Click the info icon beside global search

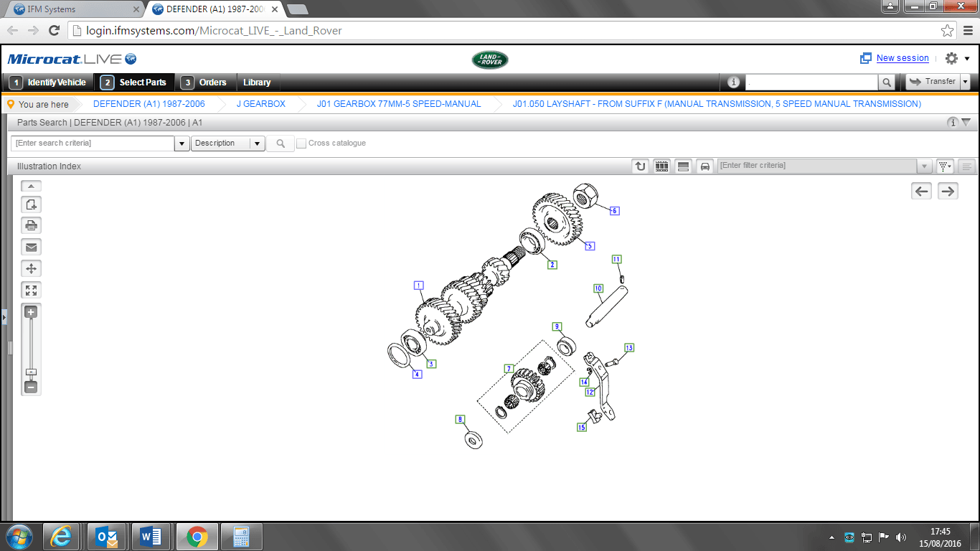pos(733,83)
